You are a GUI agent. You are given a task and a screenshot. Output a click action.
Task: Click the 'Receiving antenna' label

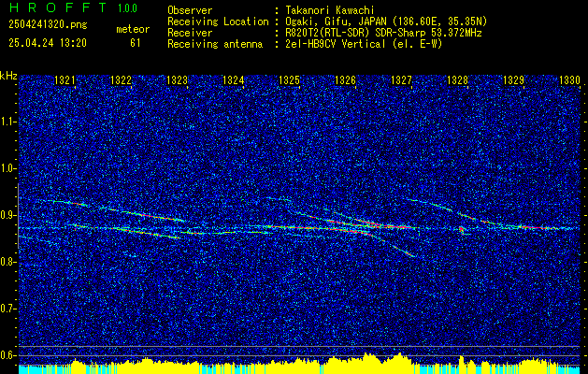tap(215, 44)
